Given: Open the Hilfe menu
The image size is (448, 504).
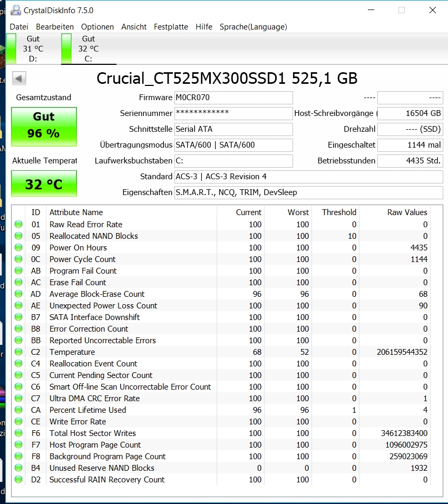Looking at the screenshot, I should [x=204, y=27].
